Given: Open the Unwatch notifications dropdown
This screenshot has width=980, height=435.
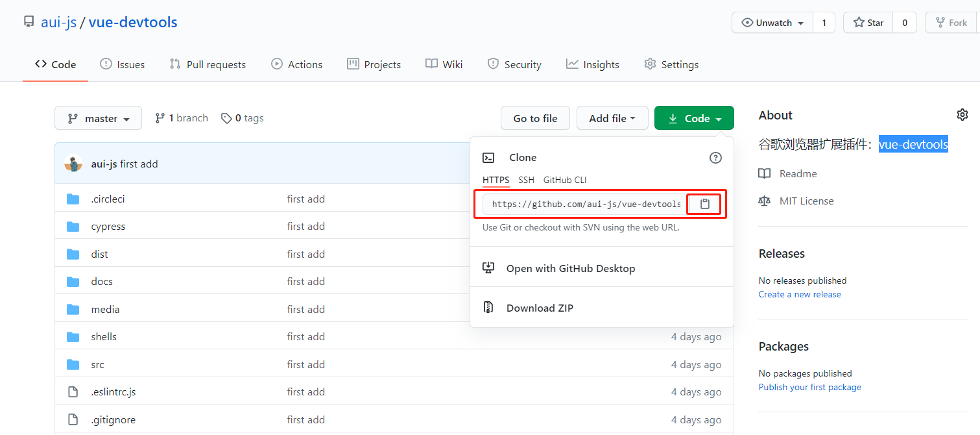Looking at the screenshot, I should coord(772,23).
